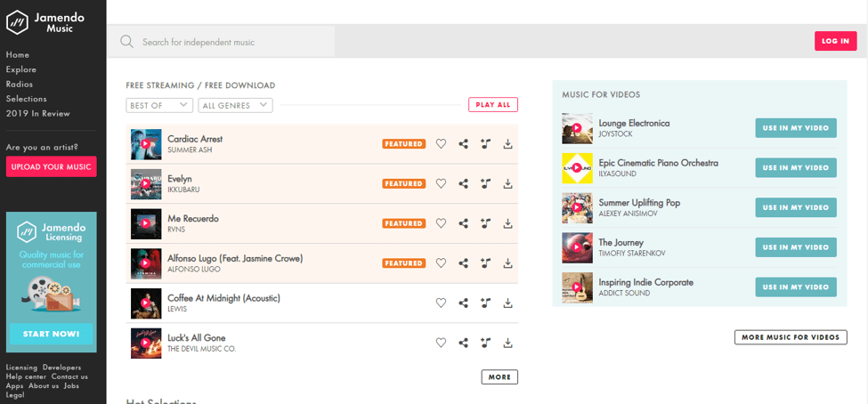Screen dimensions: 868x404
Task: Open Radios in the sidebar
Action: click(20, 85)
